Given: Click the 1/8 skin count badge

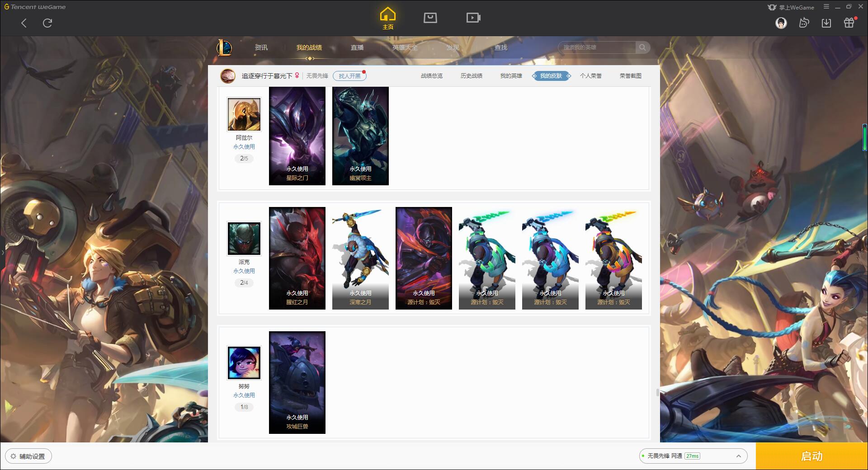Looking at the screenshot, I should point(244,407).
